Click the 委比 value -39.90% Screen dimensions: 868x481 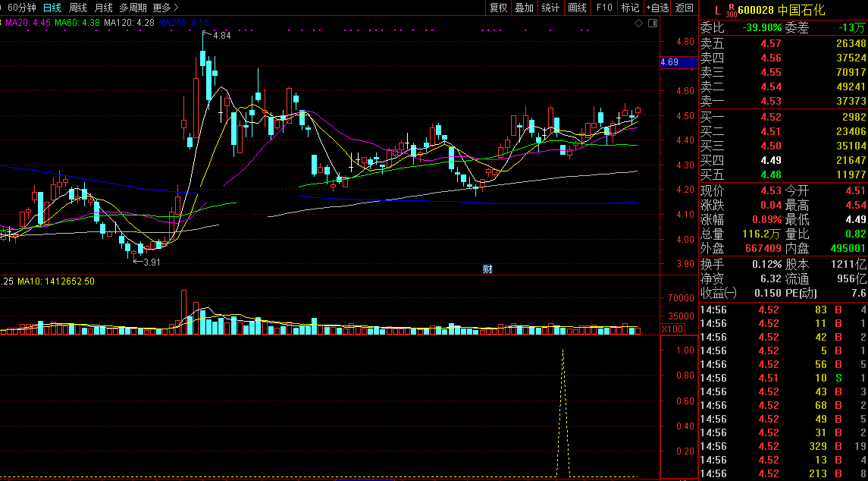762,28
